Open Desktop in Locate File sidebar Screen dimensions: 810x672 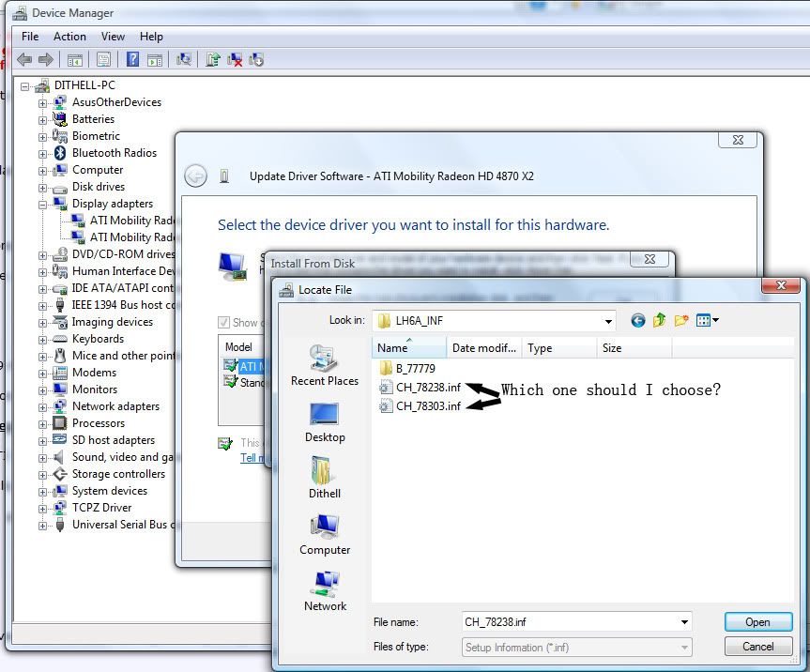325,422
